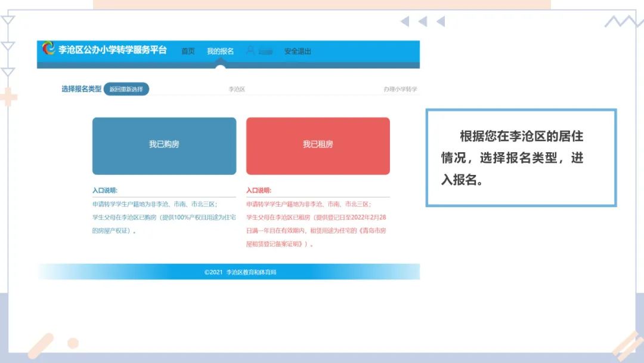Click the 返回重新选择 pill button

126,88
